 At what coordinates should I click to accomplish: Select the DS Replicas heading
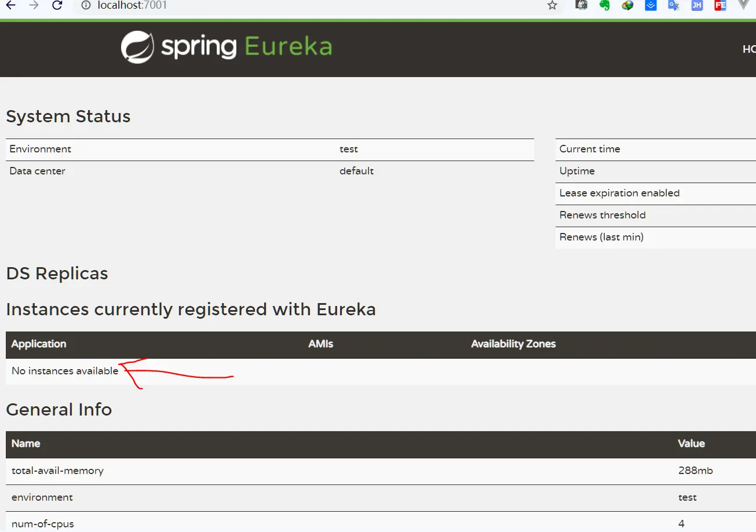(57, 274)
